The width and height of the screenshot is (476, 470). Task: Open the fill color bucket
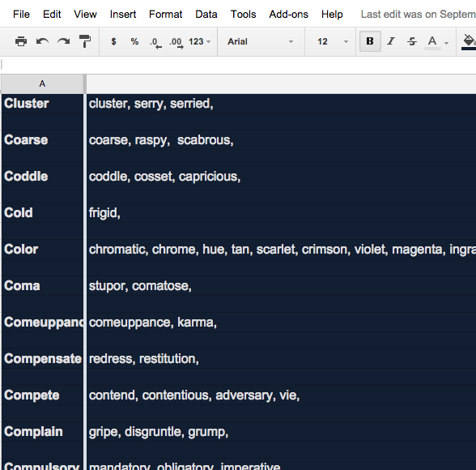[469, 42]
